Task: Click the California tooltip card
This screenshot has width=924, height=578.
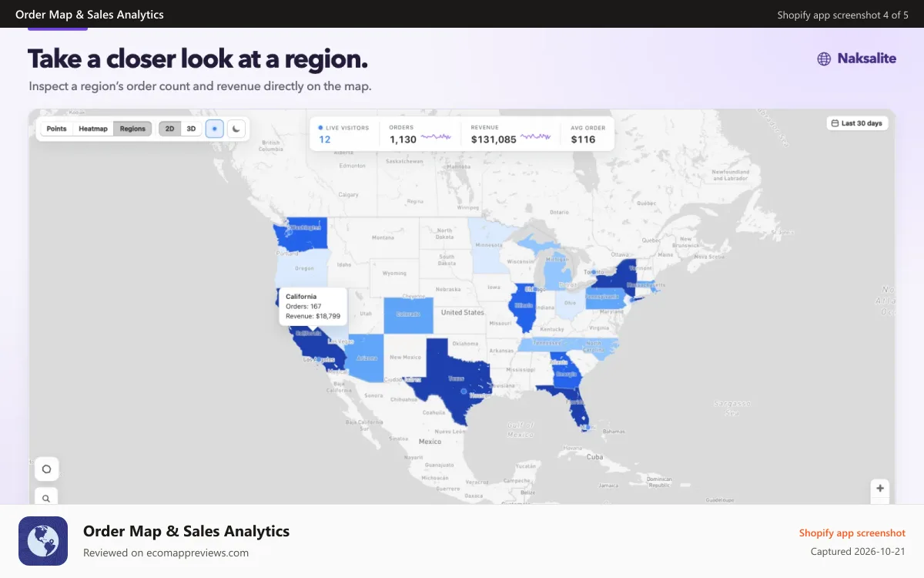Action: pos(312,306)
